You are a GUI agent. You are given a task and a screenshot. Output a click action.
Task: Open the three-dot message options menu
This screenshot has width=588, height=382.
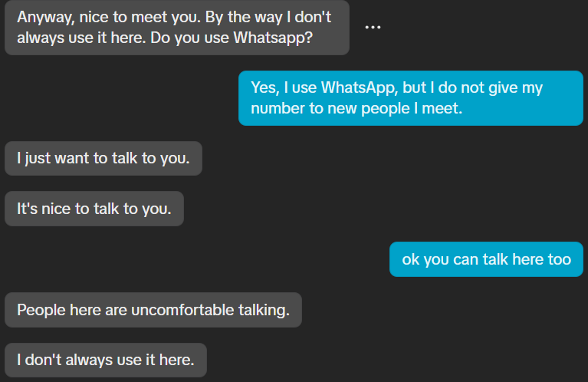click(x=373, y=27)
